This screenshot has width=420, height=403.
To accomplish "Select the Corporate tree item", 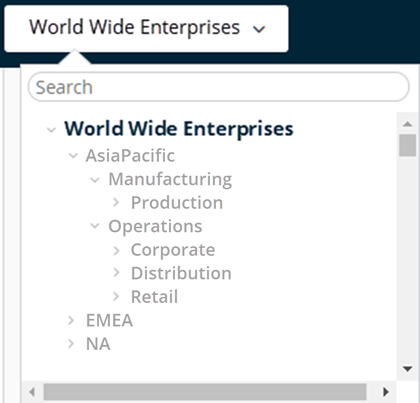I will [173, 250].
